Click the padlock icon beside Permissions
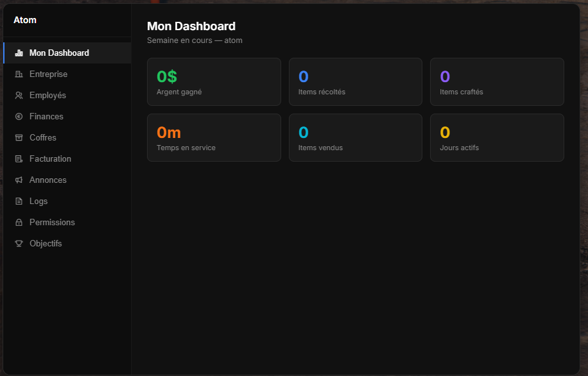 [x=19, y=223]
